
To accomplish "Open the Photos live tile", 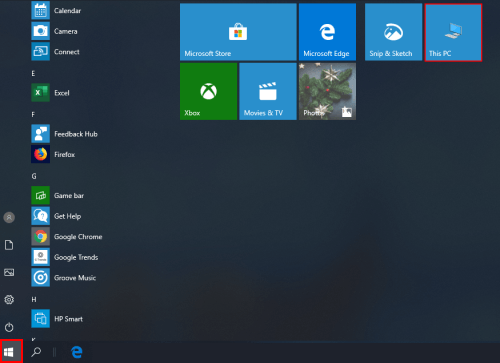I will pyautogui.click(x=327, y=91).
